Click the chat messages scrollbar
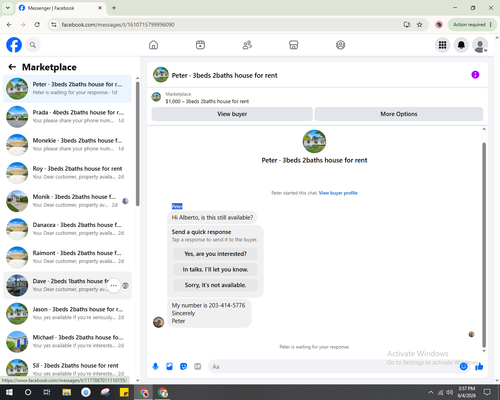This screenshot has width=500, height=400. [484, 245]
